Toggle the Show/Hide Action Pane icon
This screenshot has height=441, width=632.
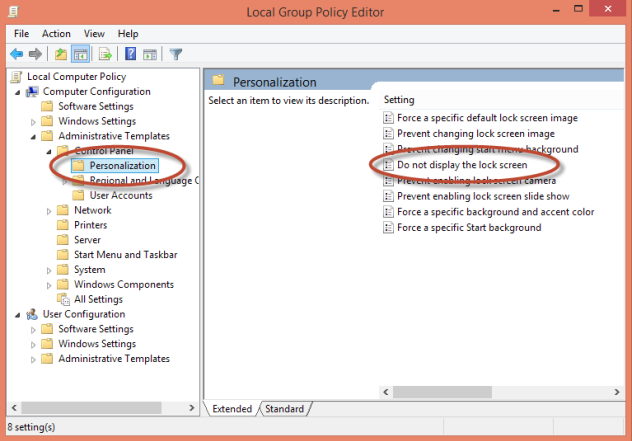click(150, 54)
